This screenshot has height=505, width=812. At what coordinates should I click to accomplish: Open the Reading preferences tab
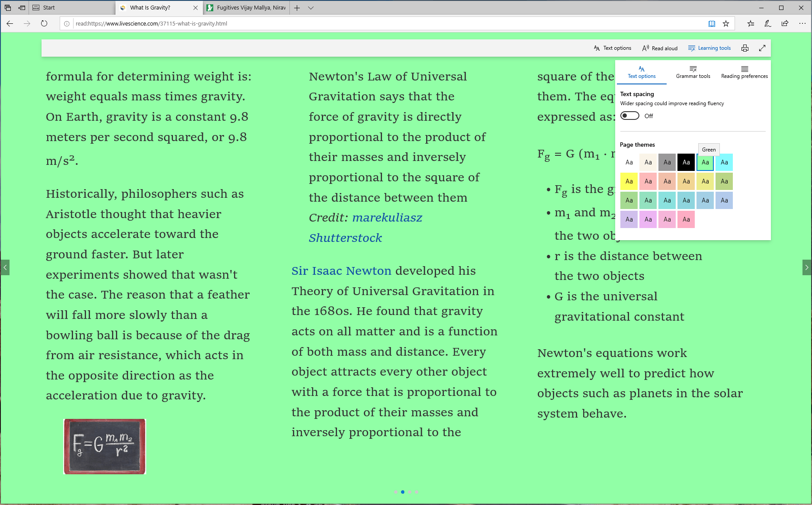[744, 72]
